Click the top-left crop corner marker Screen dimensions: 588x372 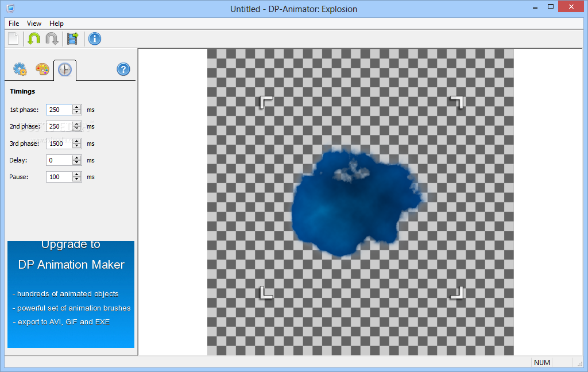click(x=266, y=102)
